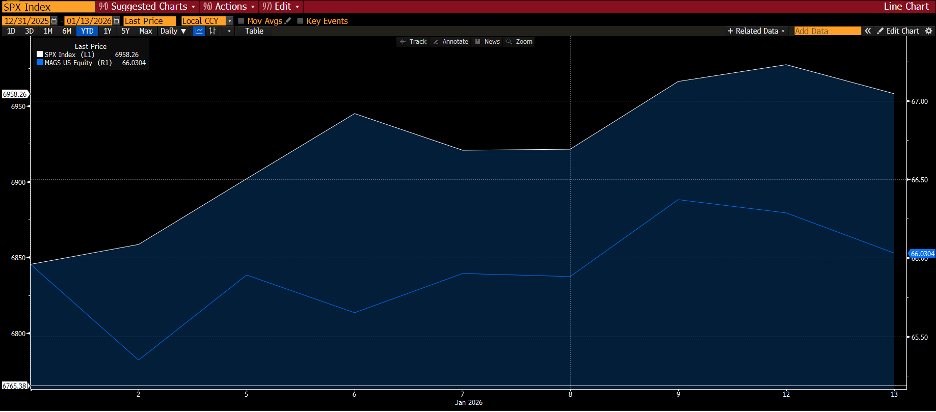Screen dimensions: 936x412
Task: Enable the Annotate tool
Action: [x=455, y=41]
